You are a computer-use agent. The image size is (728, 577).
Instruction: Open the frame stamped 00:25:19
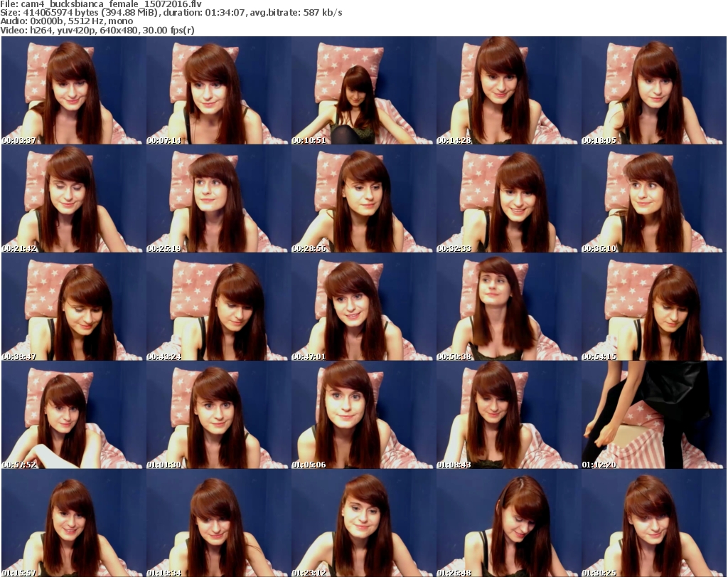[219, 198]
